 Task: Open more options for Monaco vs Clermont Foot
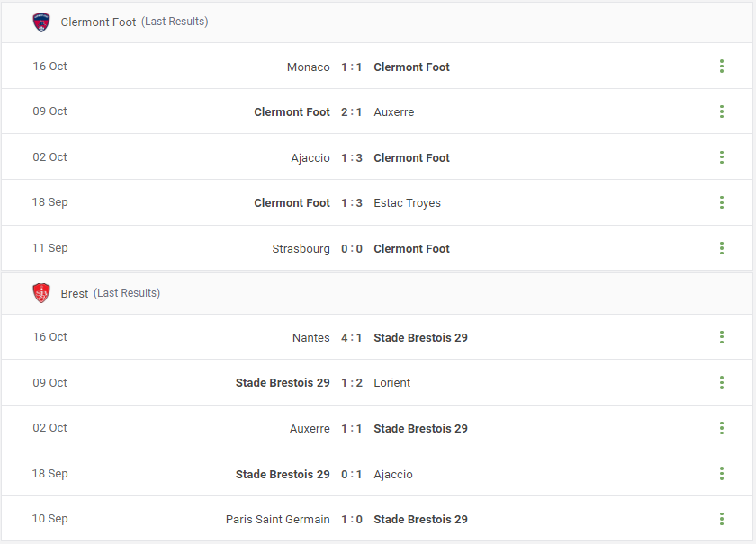coord(721,67)
